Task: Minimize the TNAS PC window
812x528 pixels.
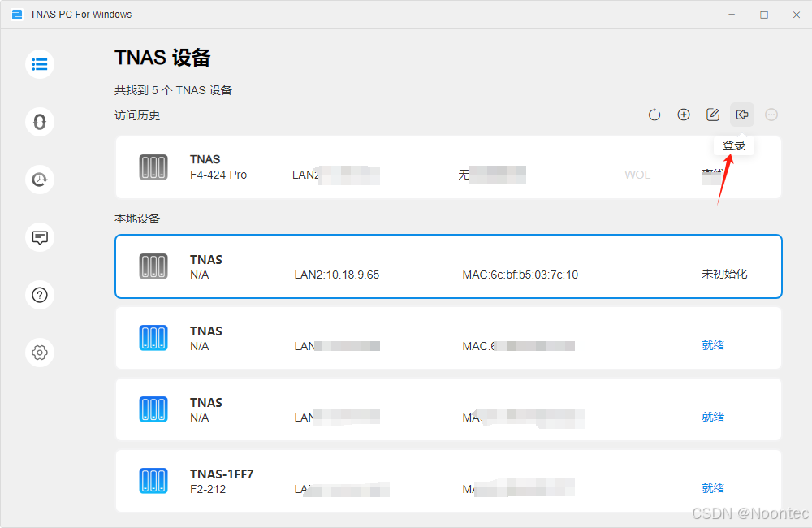Action: 732,15
